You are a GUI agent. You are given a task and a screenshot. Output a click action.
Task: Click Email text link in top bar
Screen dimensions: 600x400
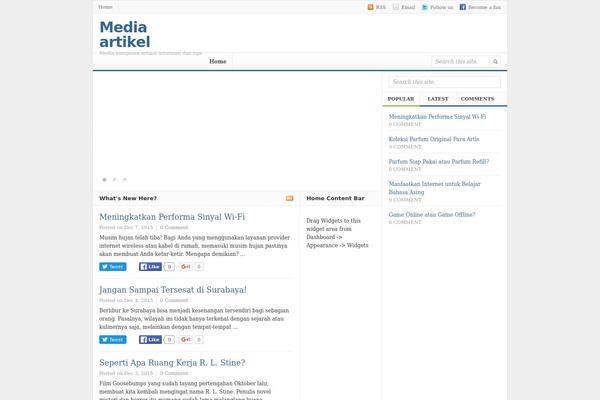[408, 7]
